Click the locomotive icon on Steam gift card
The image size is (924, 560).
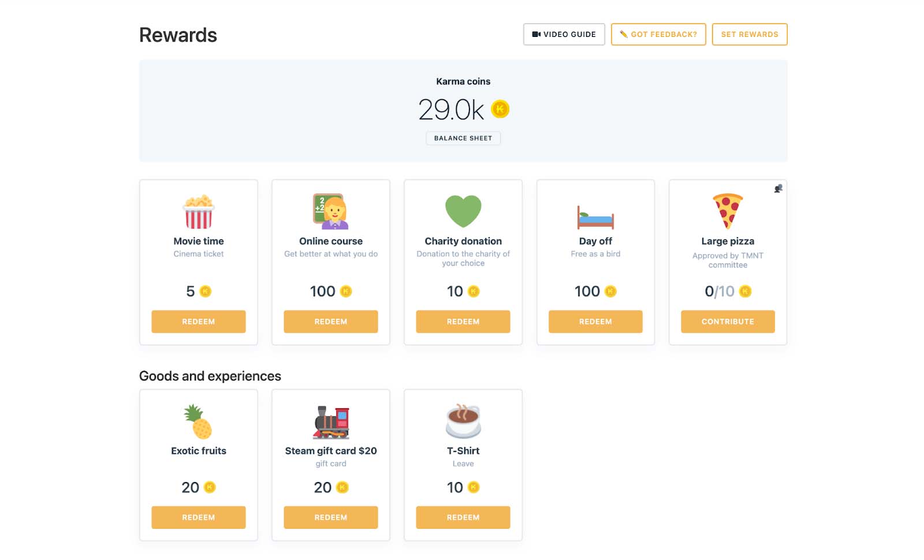(x=330, y=420)
